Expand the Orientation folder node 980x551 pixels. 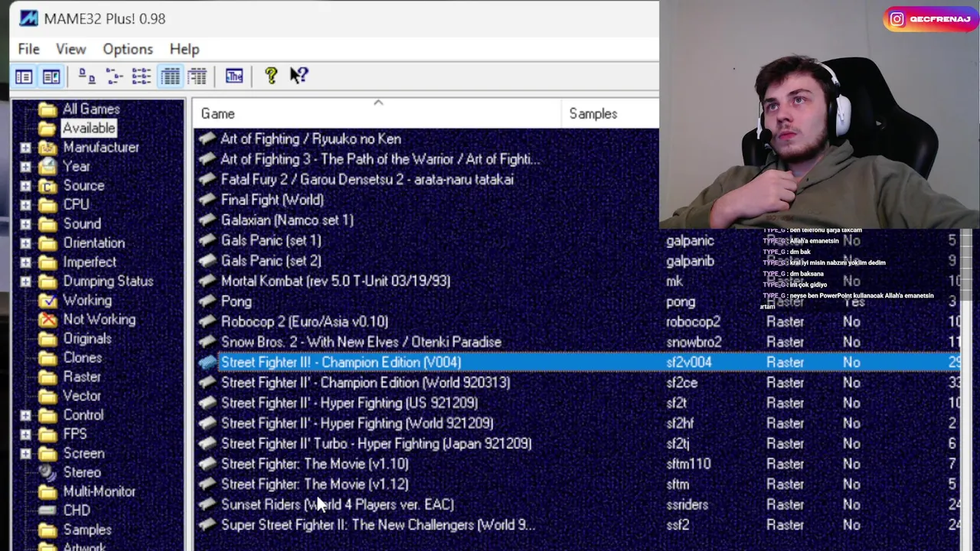coord(25,243)
